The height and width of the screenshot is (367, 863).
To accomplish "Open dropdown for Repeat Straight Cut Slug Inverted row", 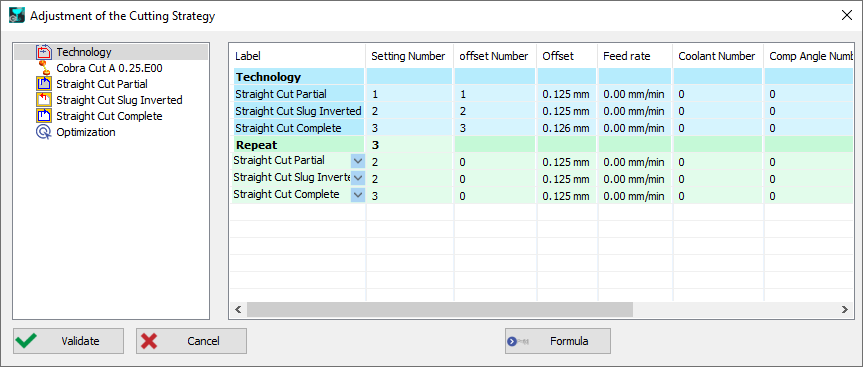I will click(x=358, y=178).
